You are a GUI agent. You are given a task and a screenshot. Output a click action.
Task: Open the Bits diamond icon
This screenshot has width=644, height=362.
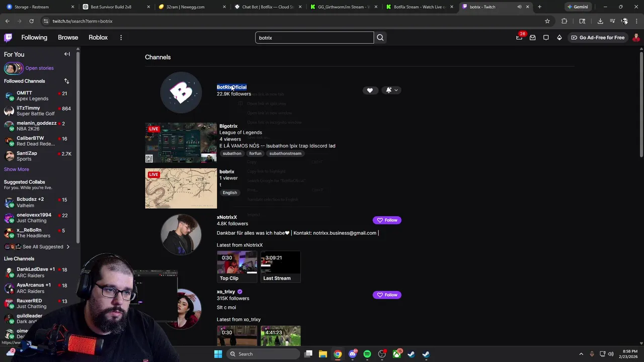pyautogui.click(x=559, y=38)
